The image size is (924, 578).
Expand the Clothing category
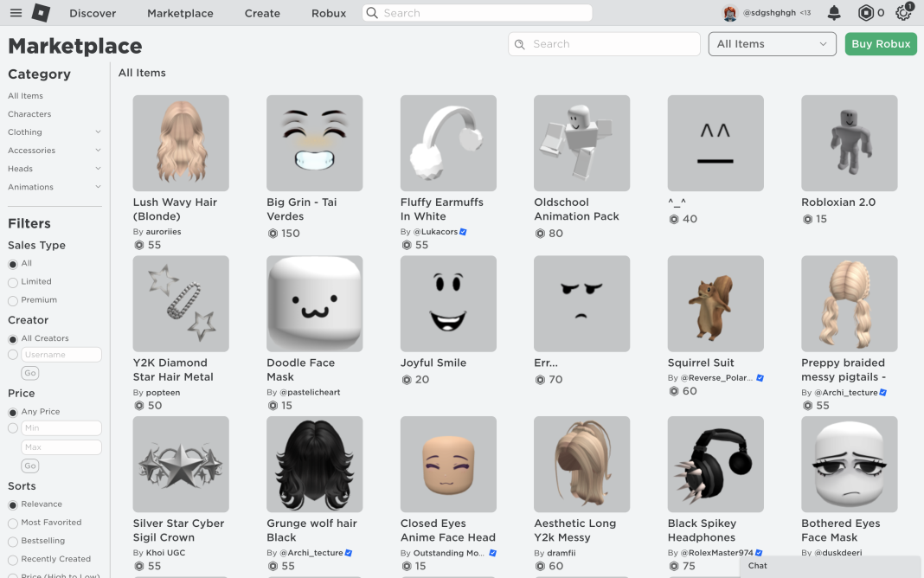pyautogui.click(x=98, y=132)
